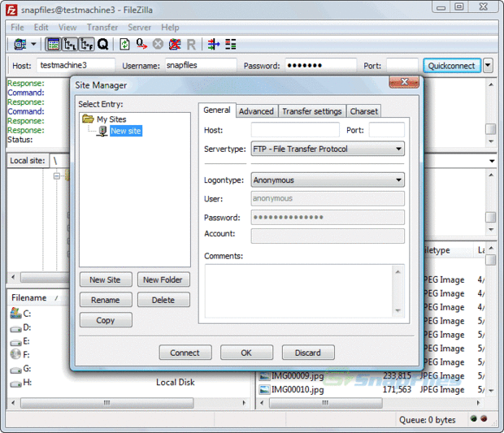Image resolution: width=504 pixels, height=433 pixels.
Task: Click IMG00010.jpg file icon
Action: pyautogui.click(x=264, y=390)
